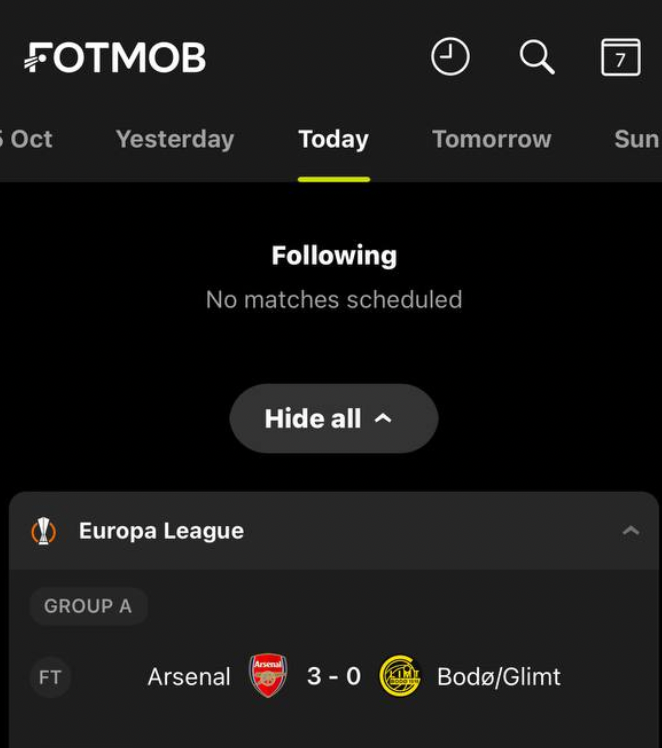
Task: Click the Bodø/Glimt team name
Action: [499, 677]
